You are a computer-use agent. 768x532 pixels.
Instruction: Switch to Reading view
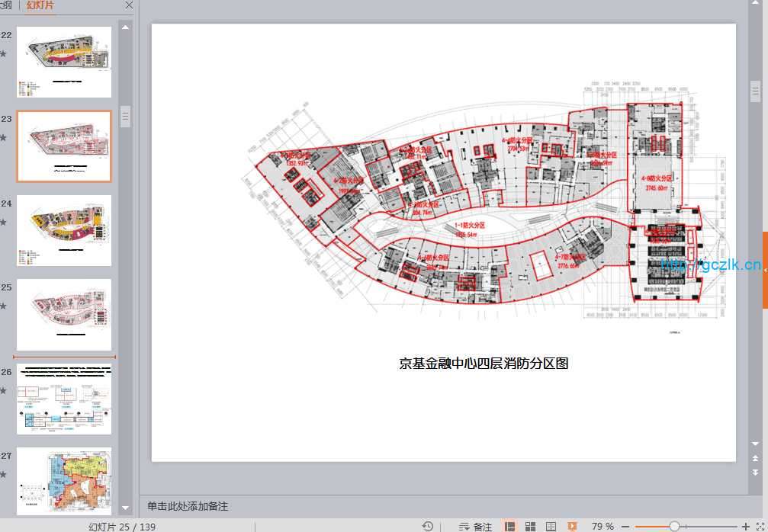tap(551, 527)
